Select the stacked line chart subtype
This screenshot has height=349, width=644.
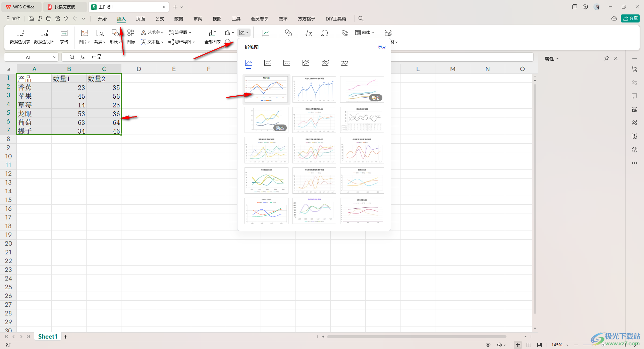[x=268, y=63]
